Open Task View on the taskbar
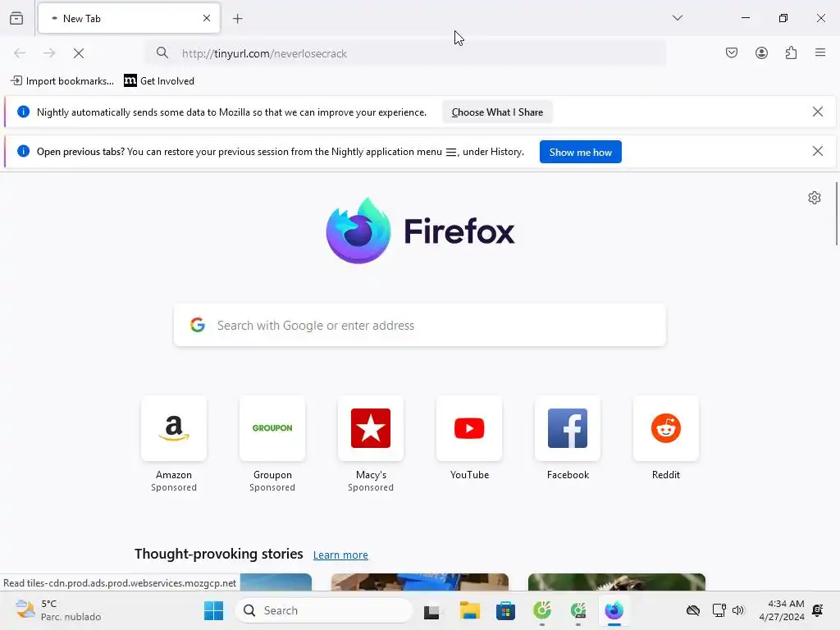The width and height of the screenshot is (840, 630). 431,610
